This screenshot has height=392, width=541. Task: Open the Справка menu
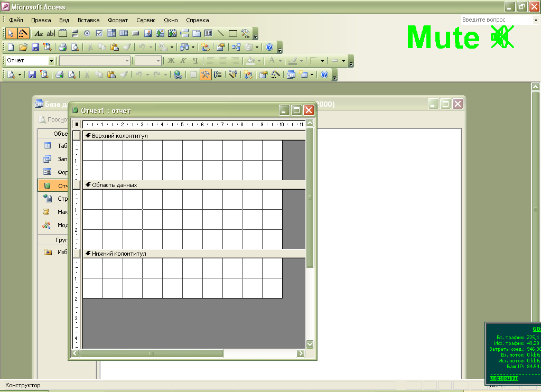tap(198, 20)
